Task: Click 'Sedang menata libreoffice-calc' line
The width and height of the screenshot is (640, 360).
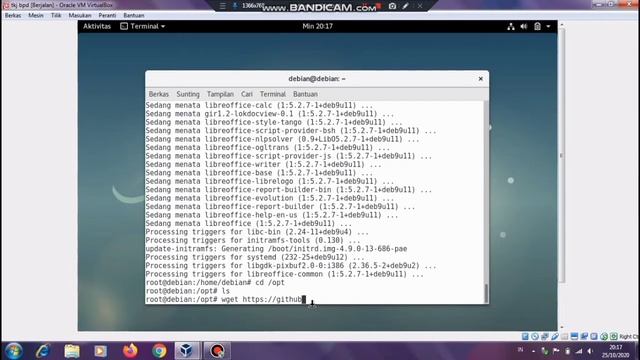Action: pos(259,105)
